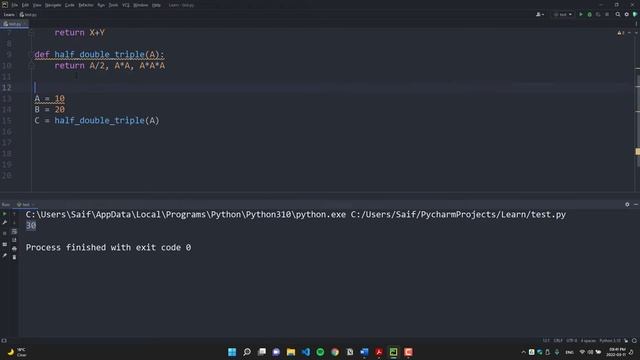Start debugging with the green bug icon
Viewport: 640px width, 360px height.
pos(589,14)
